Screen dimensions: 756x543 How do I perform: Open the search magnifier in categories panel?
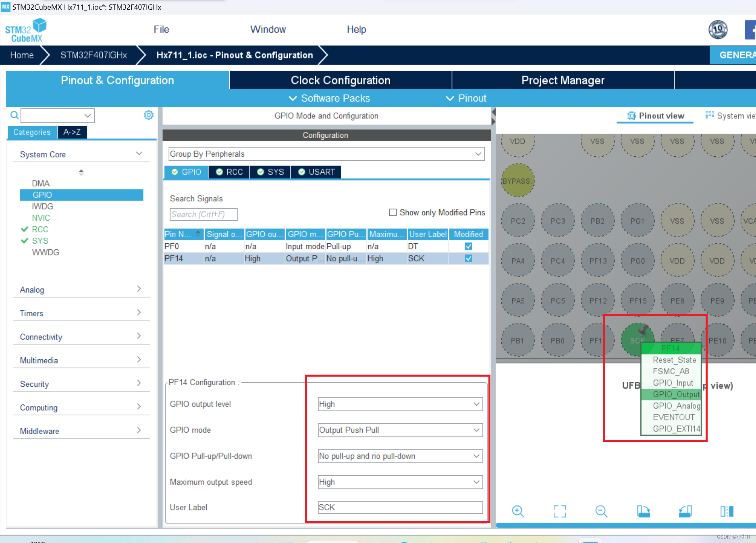(x=15, y=116)
